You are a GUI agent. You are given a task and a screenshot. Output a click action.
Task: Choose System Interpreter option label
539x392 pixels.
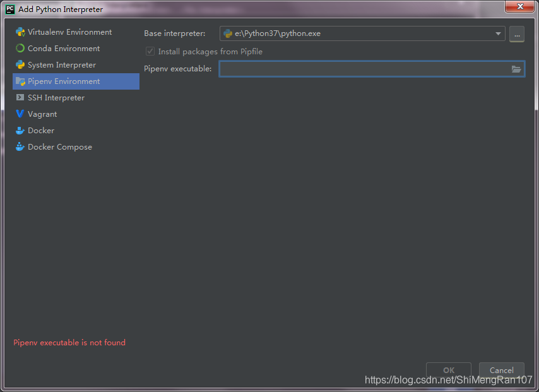tap(62, 65)
